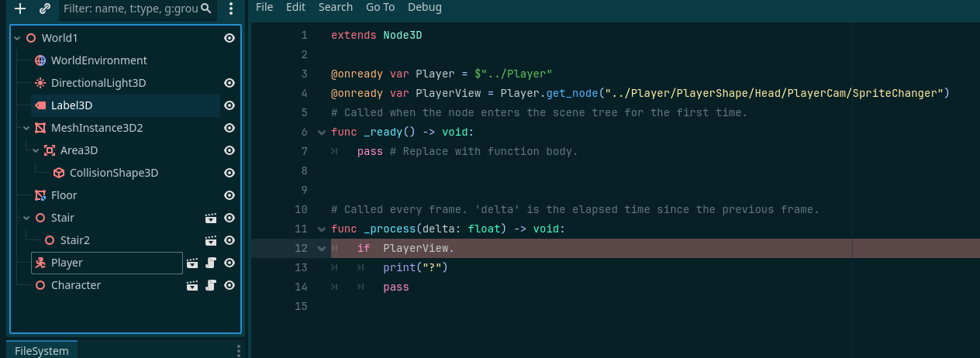
Task: Switch to the FileSystem tab
Action: (x=42, y=350)
